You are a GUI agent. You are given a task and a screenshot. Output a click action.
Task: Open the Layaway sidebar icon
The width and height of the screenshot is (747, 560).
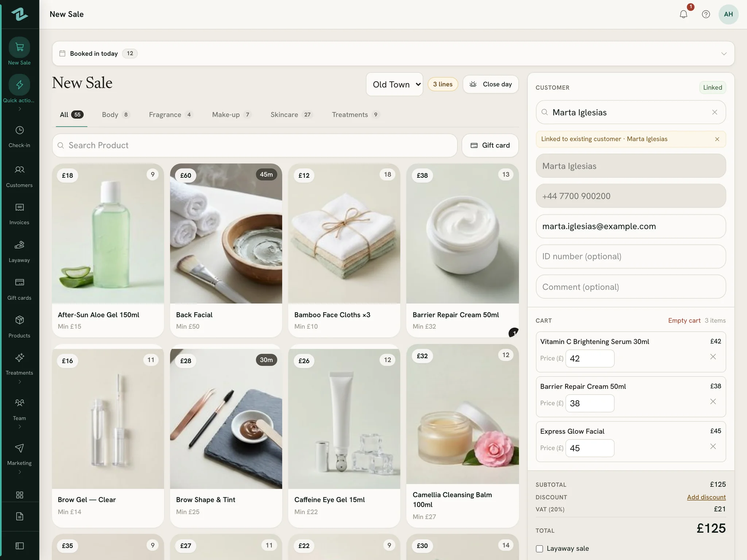(19, 245)
